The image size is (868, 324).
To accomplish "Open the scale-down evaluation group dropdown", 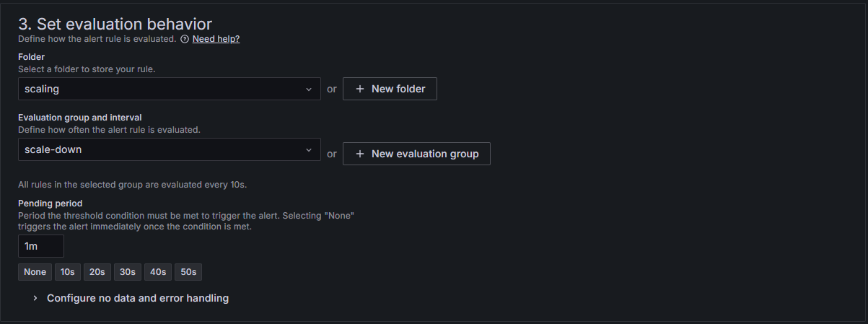I will coord(170,149).
